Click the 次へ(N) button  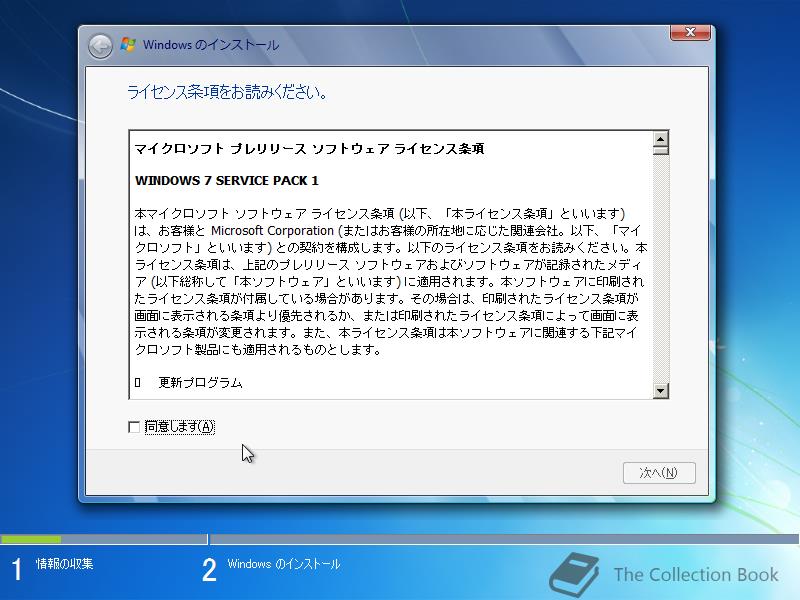pos(659,473)
